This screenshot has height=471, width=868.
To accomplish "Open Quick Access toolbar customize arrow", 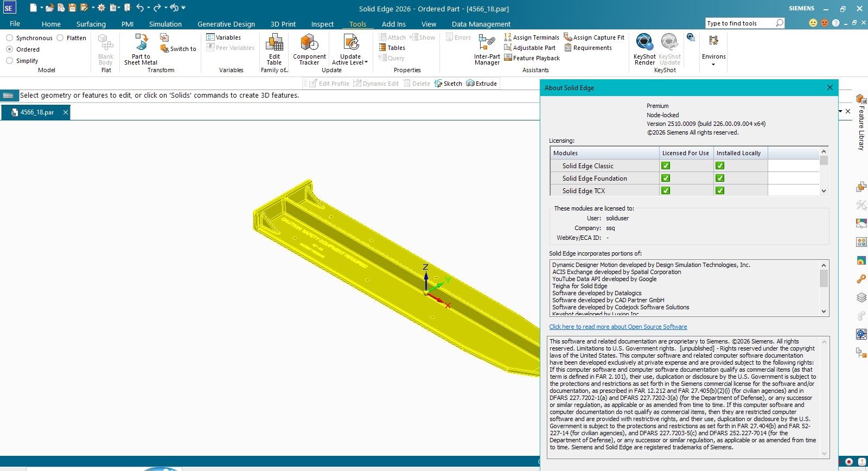I will tap(183, 8).
